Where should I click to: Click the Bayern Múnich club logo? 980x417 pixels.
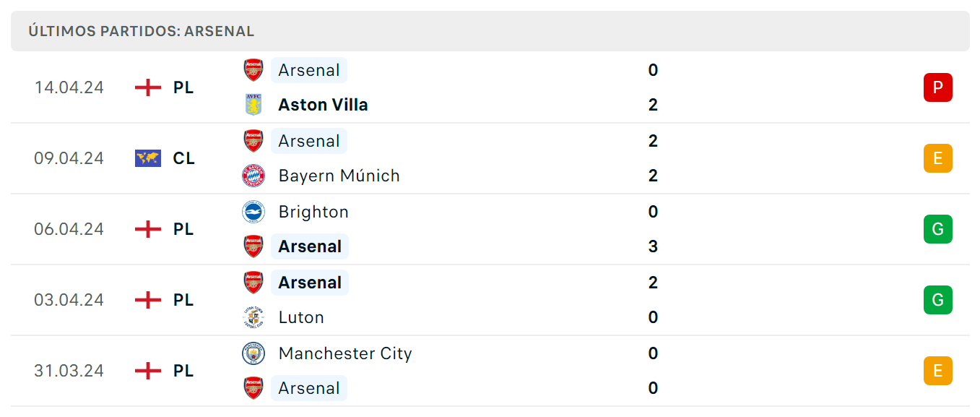coord(253,176)
